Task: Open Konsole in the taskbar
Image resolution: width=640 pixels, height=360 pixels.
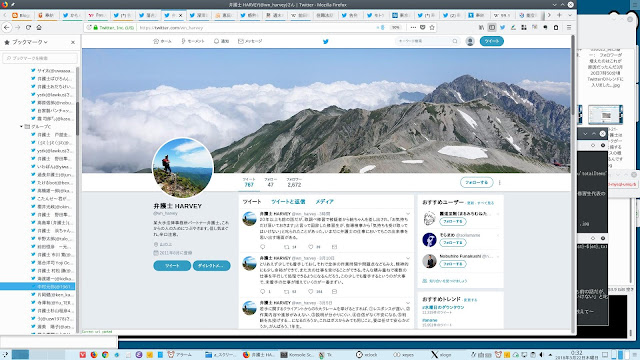Action: [x=297, y=355]
